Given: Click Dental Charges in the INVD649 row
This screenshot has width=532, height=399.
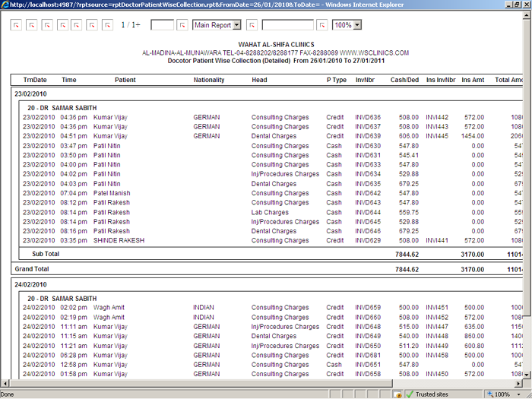Looking at the screenshot, I should click(x=274, y=336).
